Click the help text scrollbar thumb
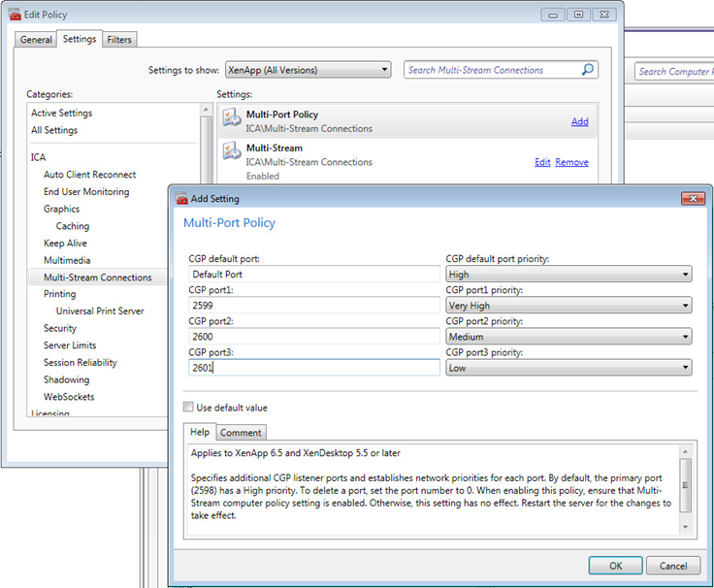The image size is (714, 588). click(x=685, y=484)
